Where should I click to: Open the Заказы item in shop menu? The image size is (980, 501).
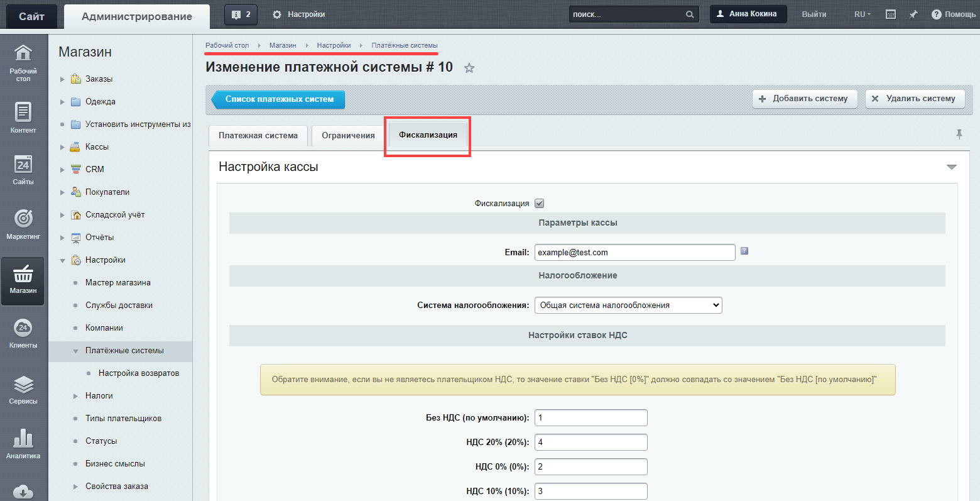click(x=99, y=79)
